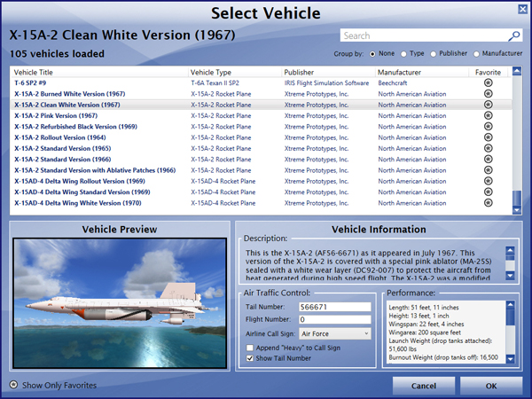Click Performance scroll-down arrow
Screen dimensions: 532x399
[510, 358]
